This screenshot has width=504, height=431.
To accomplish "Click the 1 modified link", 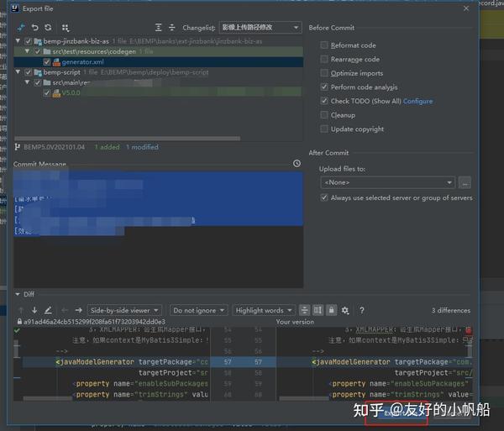I will click(142, 147).
